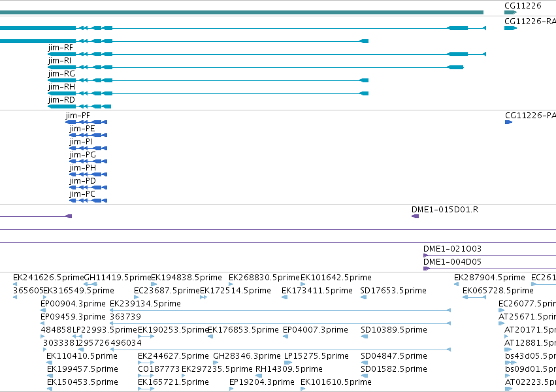Click the SD01582.5prime EST label

[x=393, y=369]
